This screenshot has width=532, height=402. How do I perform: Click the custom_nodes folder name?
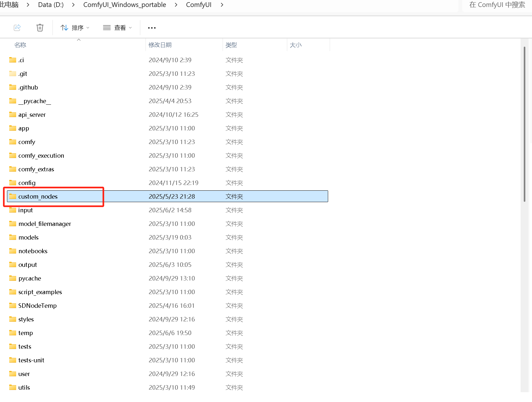(x=38, y=196)
